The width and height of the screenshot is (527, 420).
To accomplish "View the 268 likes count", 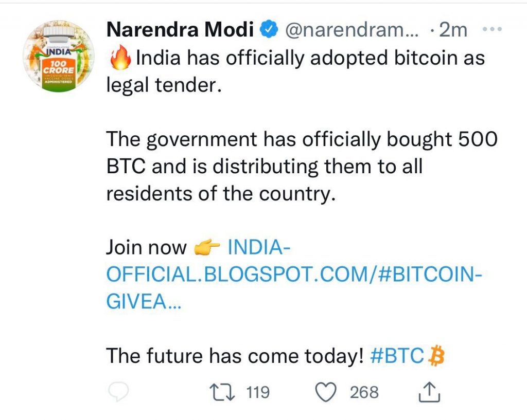I will [x=364, y=393].
